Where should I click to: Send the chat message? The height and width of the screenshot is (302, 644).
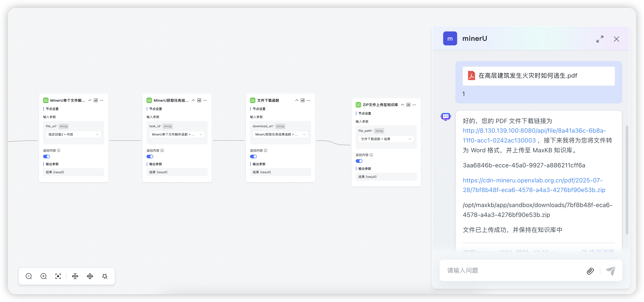tap(611, 271)
